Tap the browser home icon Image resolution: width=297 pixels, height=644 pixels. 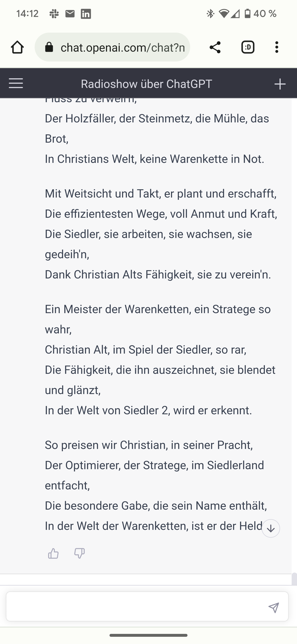click(x=17, y=47)
